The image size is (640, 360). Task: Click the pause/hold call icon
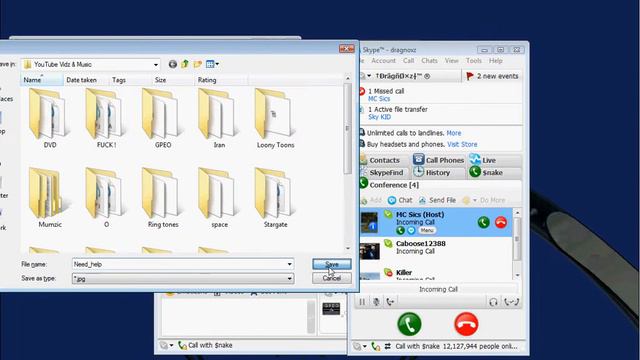[x=362, y=302]
